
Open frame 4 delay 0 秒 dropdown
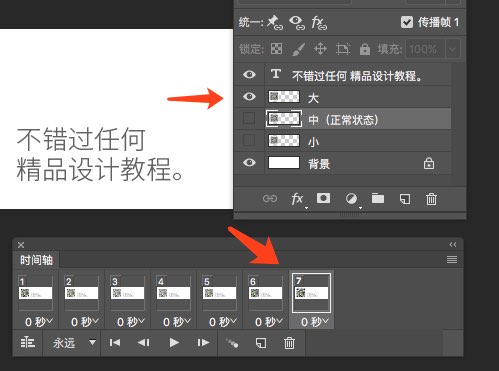tap(177, 322)
